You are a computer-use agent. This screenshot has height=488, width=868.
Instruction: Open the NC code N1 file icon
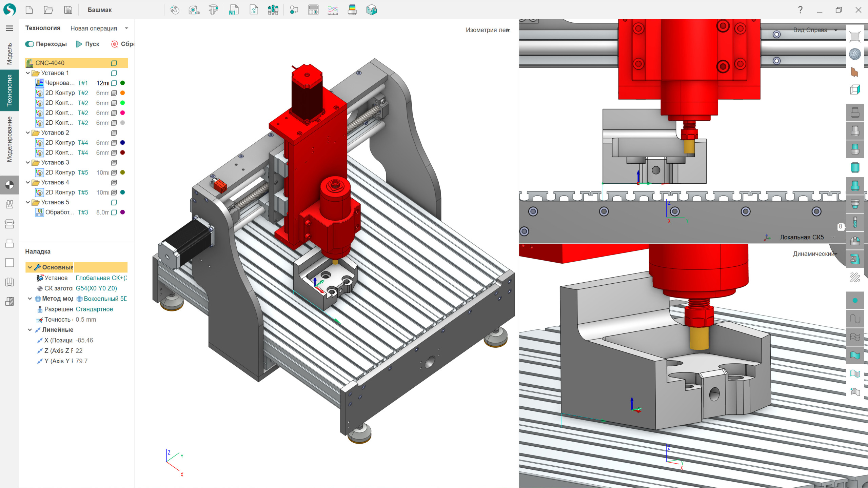234,10
